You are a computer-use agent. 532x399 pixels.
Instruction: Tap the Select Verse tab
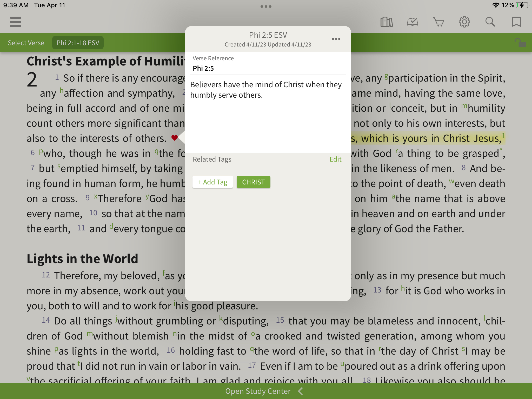[x=26, y=43]
